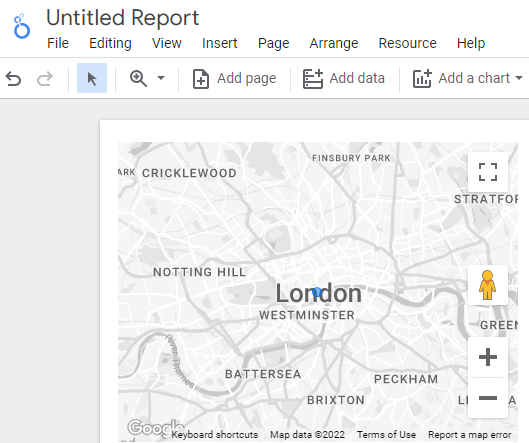529x443 pixels.
Task: Click the BRIXTON map label
Action: (x=336, y=400)
